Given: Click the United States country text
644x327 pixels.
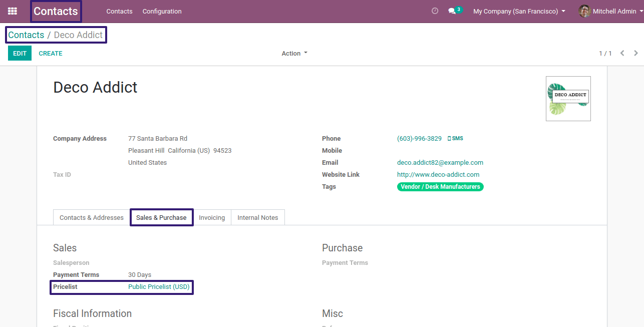Looking at the screenshot, I should 147,162.
